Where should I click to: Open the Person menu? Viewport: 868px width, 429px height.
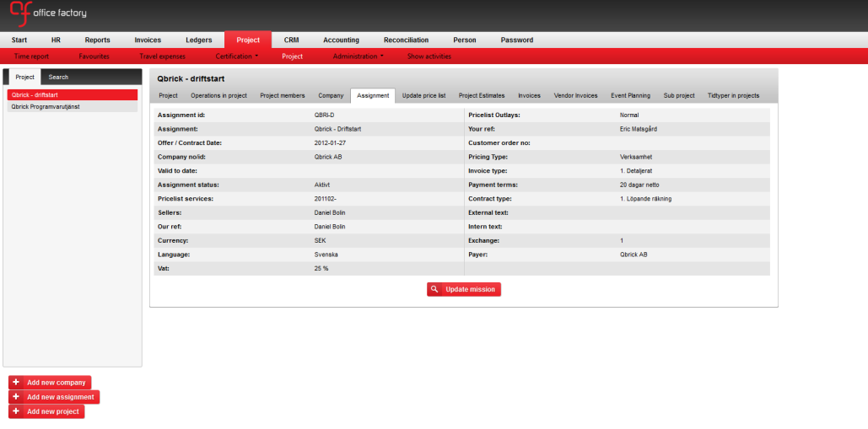tap(465, 40)
